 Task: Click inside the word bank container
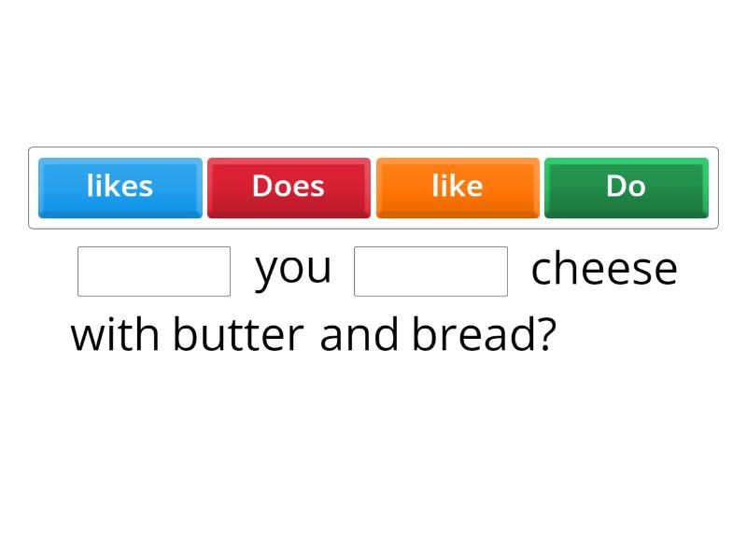coord(373,187)
